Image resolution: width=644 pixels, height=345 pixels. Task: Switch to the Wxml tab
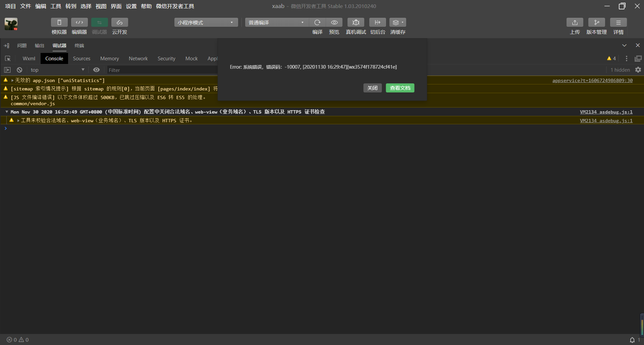point(29,59)
